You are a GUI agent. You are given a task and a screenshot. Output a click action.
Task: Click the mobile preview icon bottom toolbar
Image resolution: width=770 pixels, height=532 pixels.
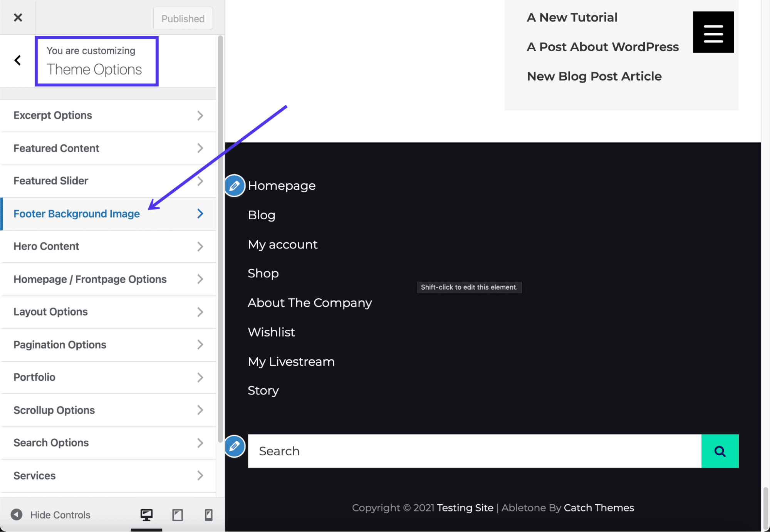208,514
